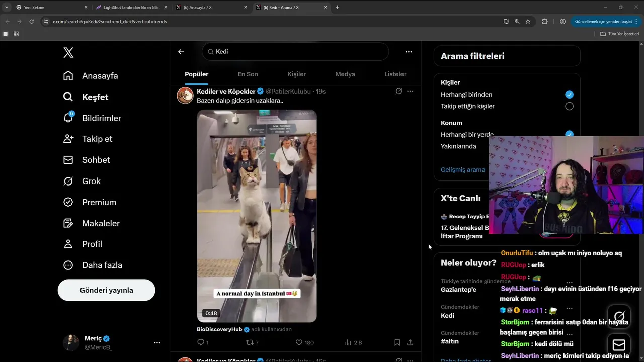Open Kedi trend options dots
Image resolution: width=644 pixels, height=362 pixels.
(569, 308)
